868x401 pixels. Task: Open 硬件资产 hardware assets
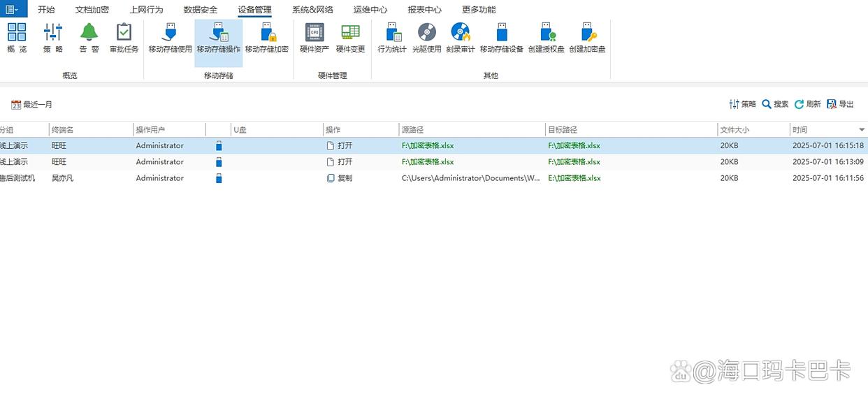tap(314, 38)
